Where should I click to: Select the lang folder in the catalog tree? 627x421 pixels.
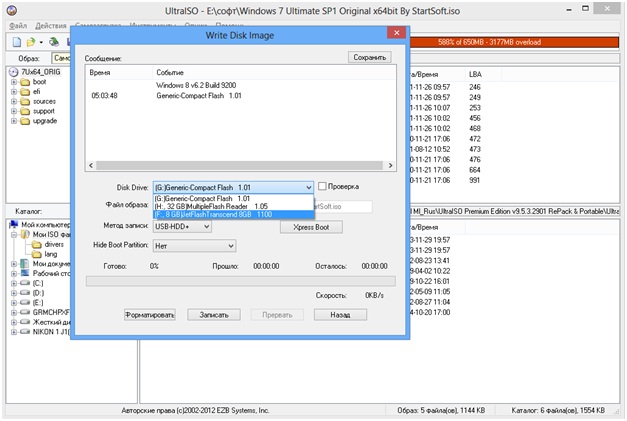pos(51,254)
